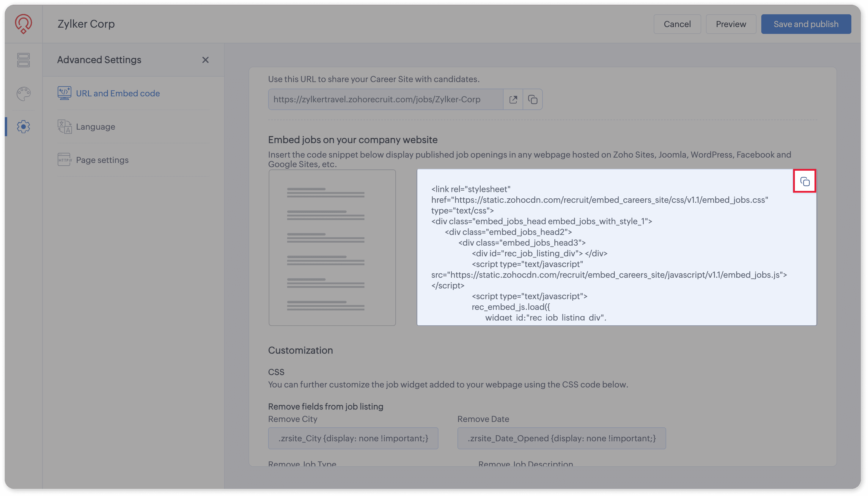
Task: Copy the career site URL
Action: pyautogui.click(x=533, y=100)
